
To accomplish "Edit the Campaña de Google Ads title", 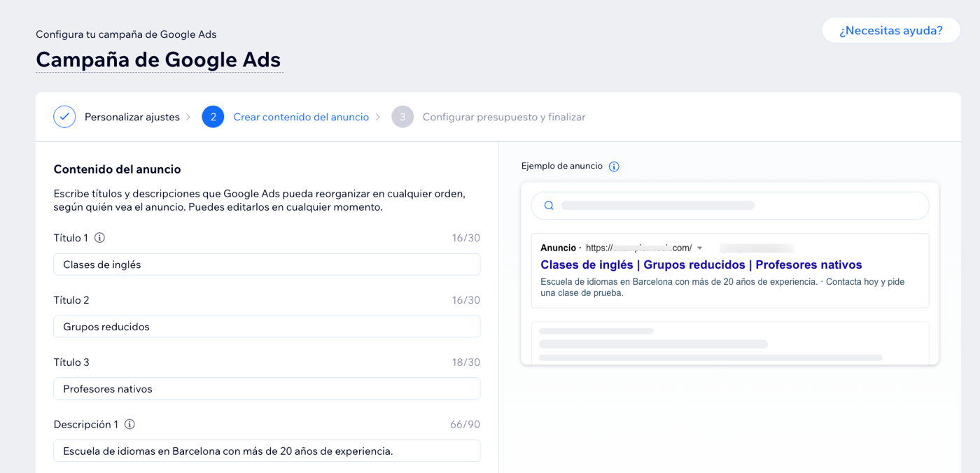I will (x=159, y=59).
